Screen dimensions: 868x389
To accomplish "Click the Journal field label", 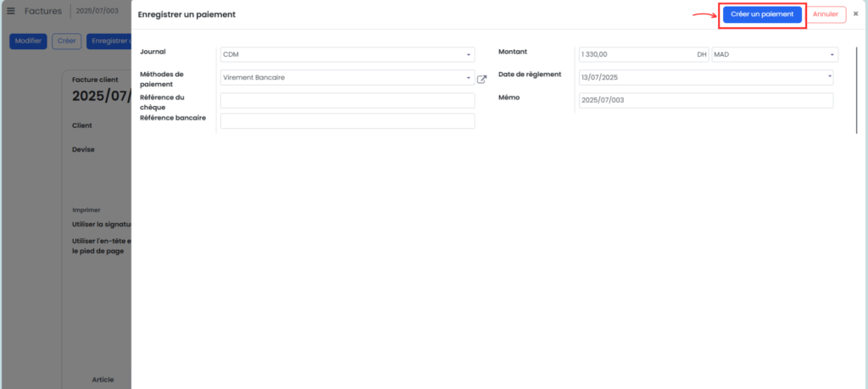I will pos(153,52).
